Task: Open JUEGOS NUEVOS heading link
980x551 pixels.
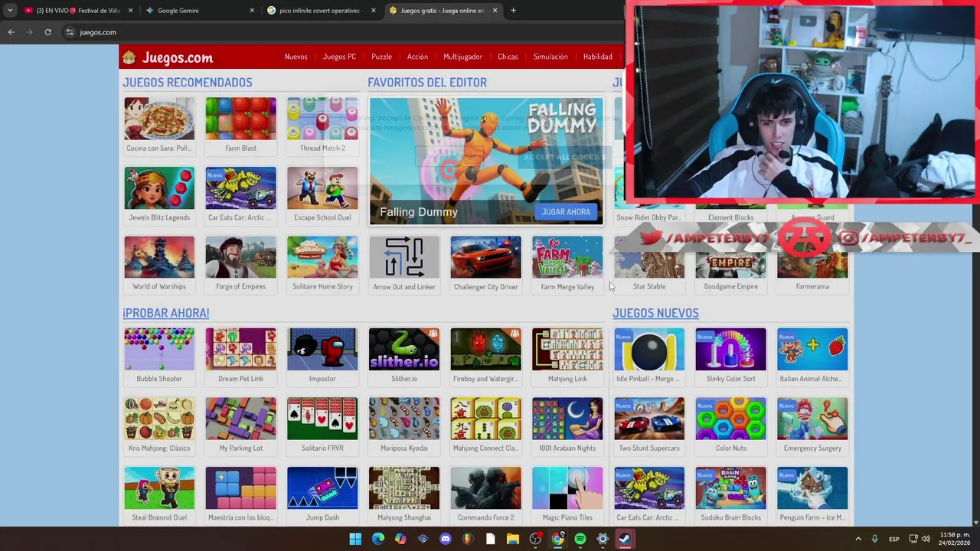Action: 655,313
